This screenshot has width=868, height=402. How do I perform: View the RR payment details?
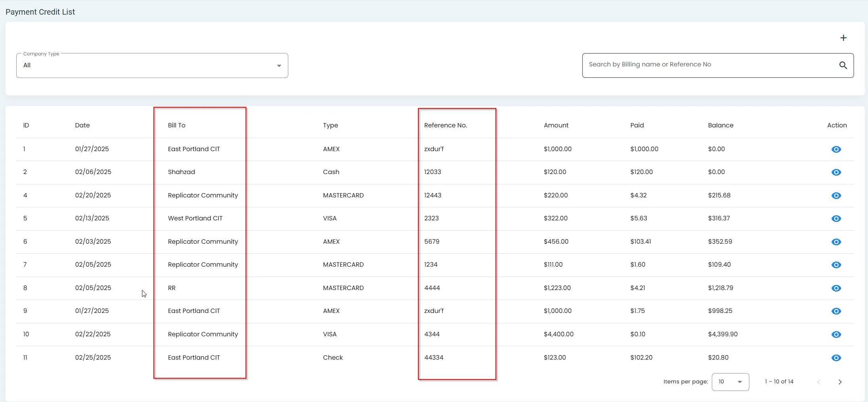tap(836, 288)
